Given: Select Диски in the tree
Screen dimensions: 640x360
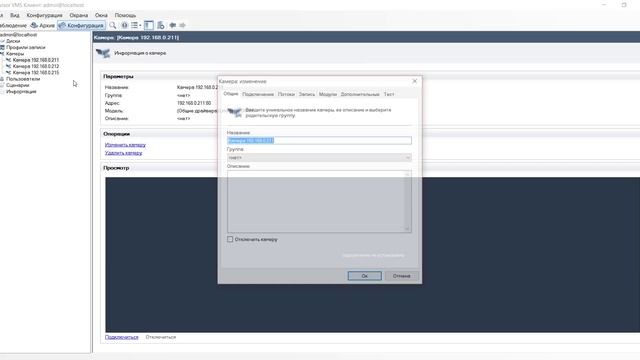Looking at the screenshot, I should [13, 41].
